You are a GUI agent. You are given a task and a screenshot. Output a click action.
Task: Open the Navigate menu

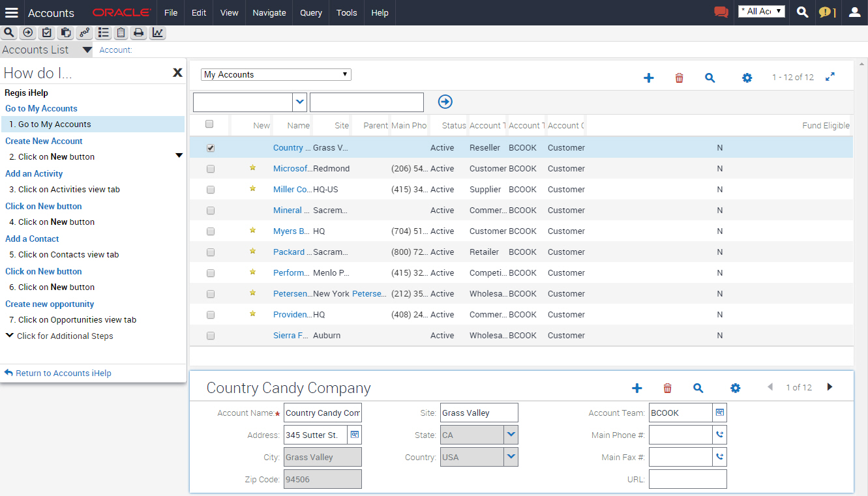[x=269, y=12]
